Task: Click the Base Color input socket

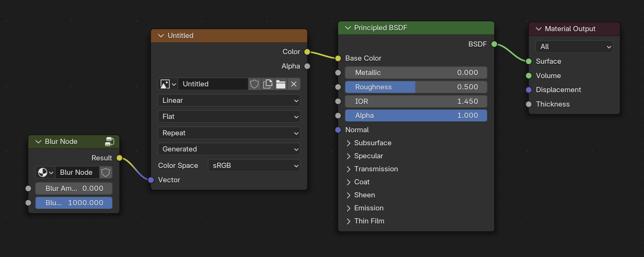Action: tap(338, 59)
